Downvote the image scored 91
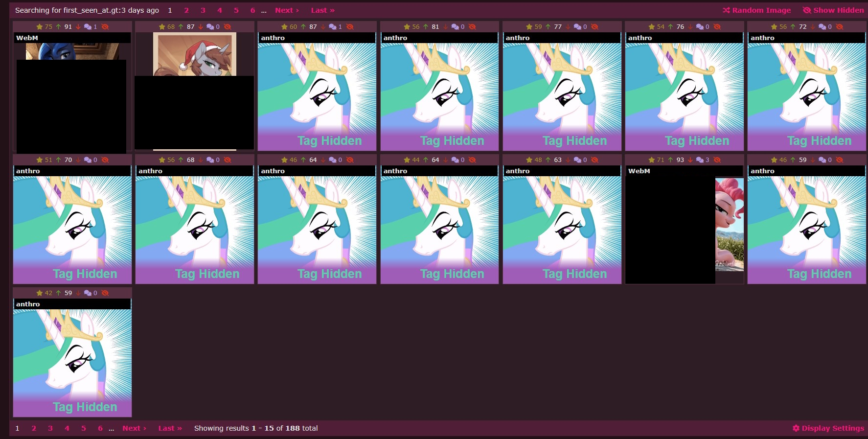Viewport: 868px width, 439px height. 78,27
